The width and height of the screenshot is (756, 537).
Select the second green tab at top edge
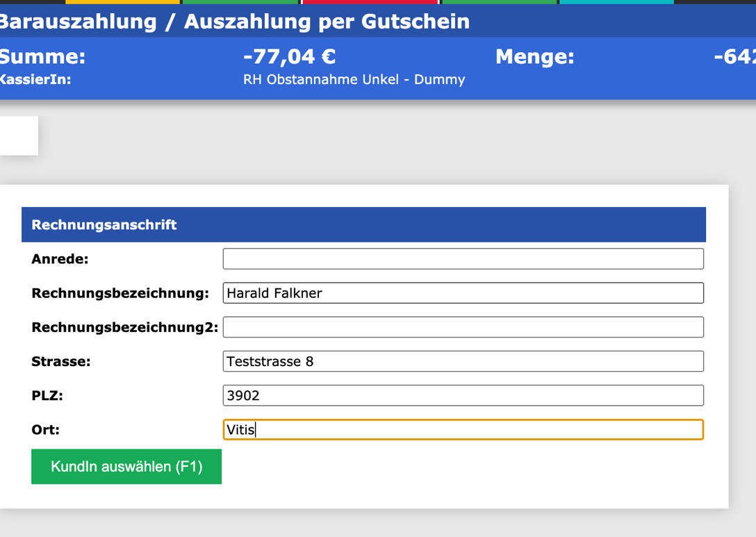[x=500, y=2]
